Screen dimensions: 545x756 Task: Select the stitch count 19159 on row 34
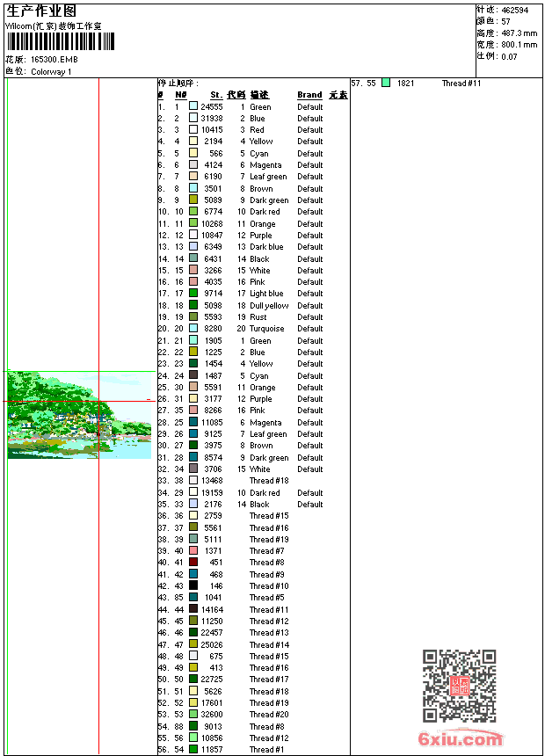pyautogui.click(x=212, y=493)
